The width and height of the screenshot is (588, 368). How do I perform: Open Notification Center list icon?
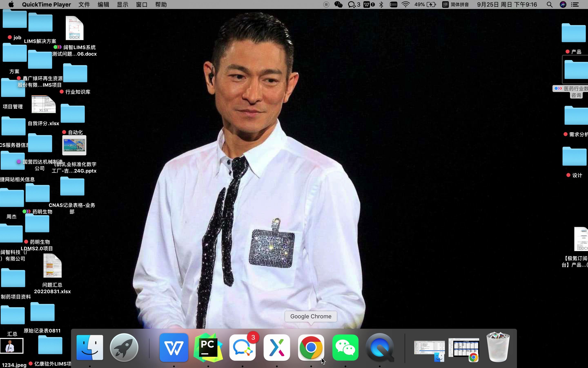575,4
